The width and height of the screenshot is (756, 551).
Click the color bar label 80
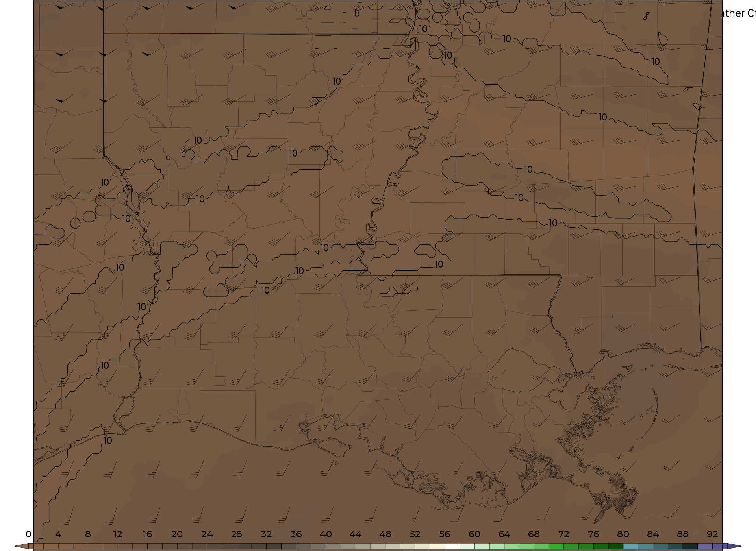point(623,534)
